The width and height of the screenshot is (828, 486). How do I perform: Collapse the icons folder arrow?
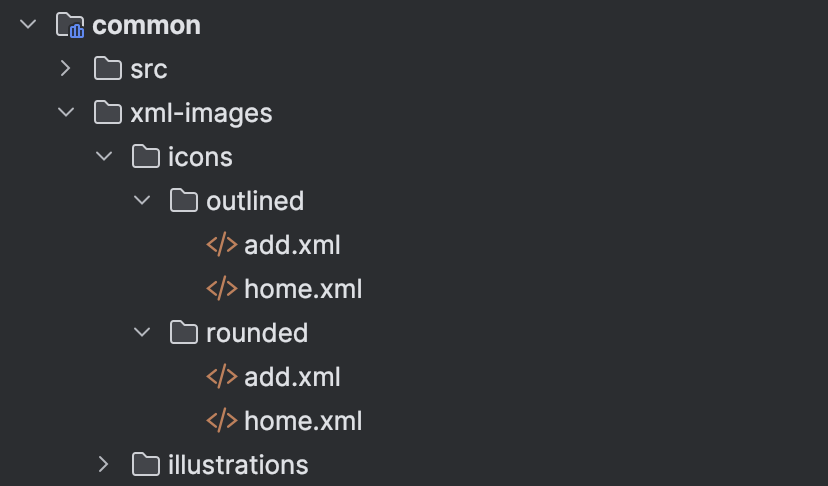click(x=104, y=157)
